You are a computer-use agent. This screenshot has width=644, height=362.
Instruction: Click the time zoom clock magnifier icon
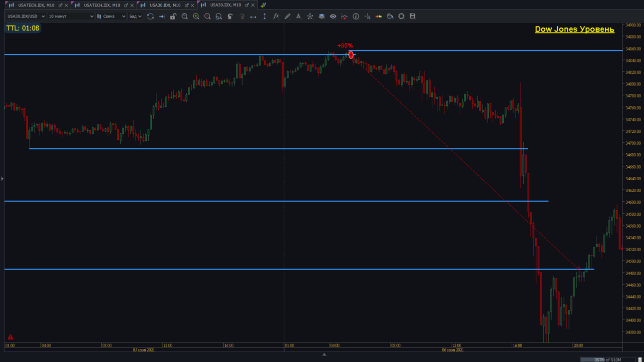[185, 16]
